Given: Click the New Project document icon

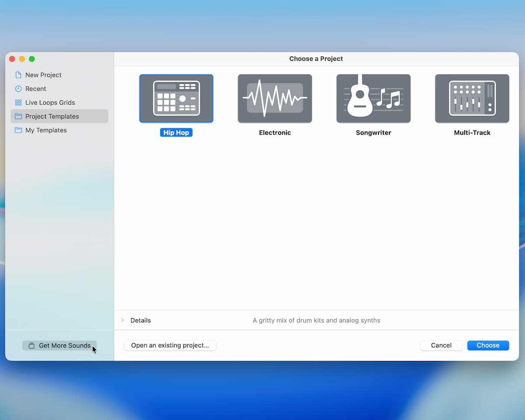Looking at the screenshot, I should [x=18, y=75].
